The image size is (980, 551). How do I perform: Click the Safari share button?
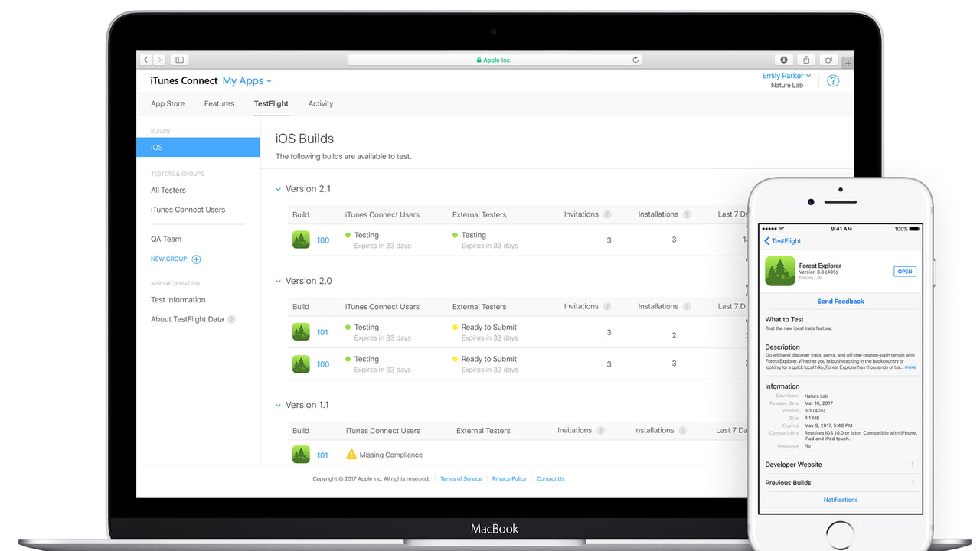(806, 60)
